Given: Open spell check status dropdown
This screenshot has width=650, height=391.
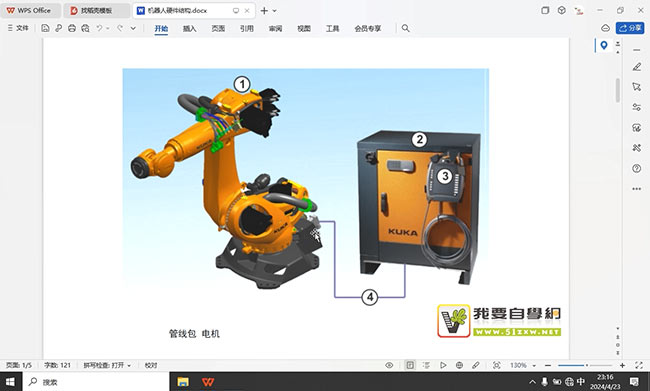Looking at the screenshot, I should pos(107,365).
